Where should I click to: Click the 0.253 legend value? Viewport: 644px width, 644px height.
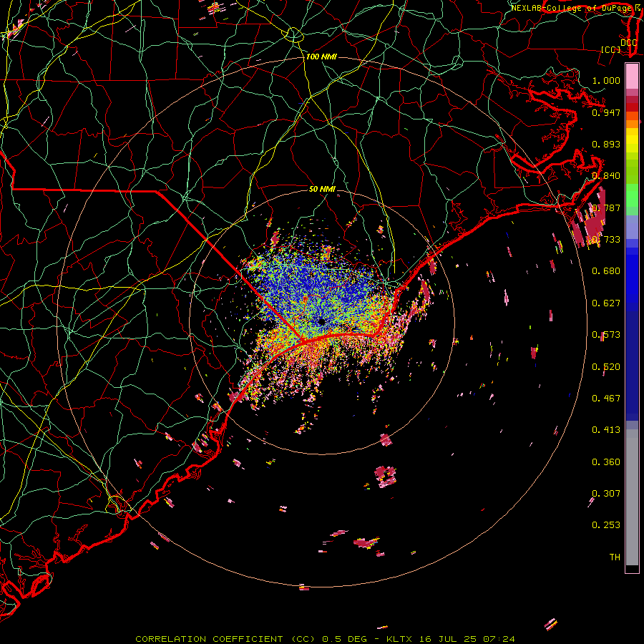(x=606, y=525)
